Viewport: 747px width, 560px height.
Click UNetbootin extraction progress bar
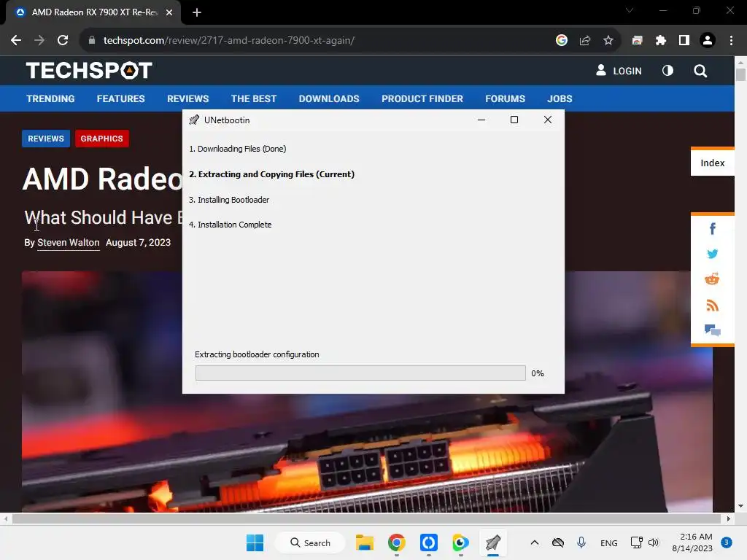pyautogui.click(x=360, y=373)
